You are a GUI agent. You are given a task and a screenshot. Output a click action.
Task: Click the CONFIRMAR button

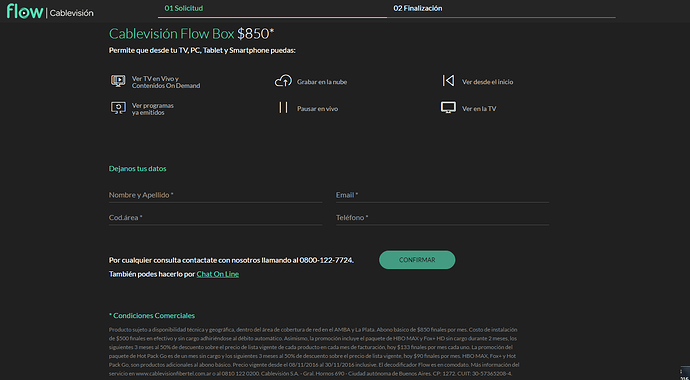pyautogui.click(x=417, y=260)
